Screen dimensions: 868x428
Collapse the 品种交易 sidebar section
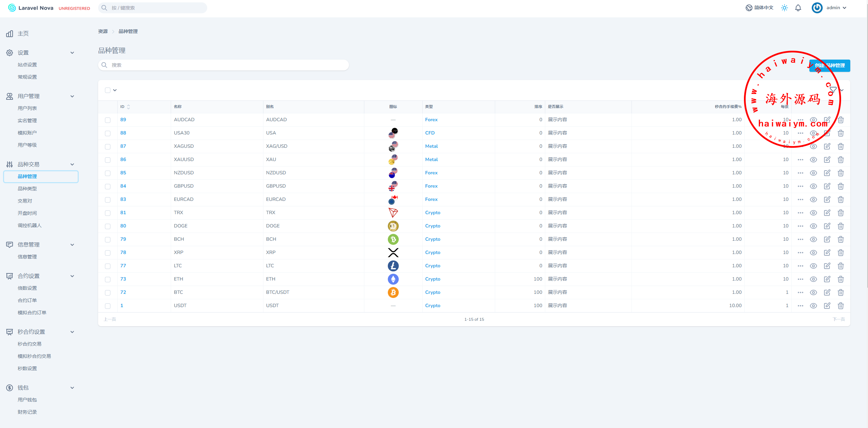[72, 164]
